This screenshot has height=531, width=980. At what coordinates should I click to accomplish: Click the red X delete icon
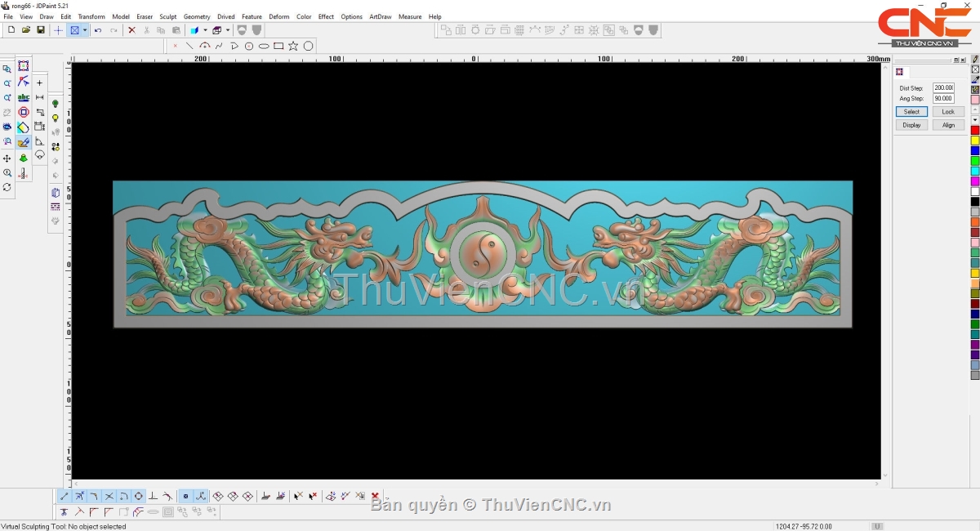131,30
